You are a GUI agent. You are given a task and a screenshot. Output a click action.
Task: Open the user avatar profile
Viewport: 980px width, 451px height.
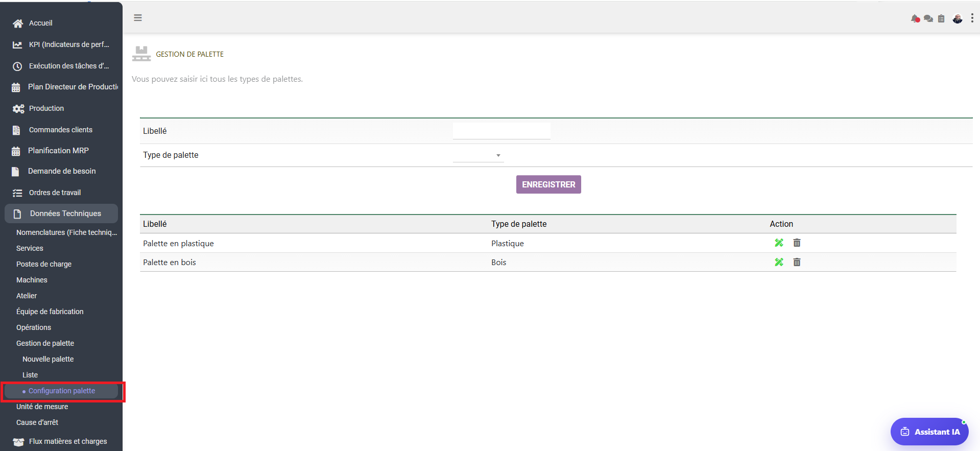point(958,19)
